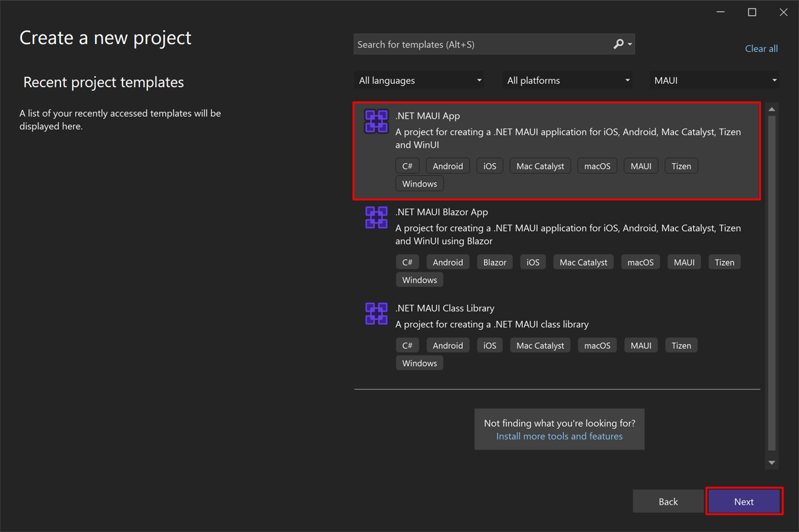Click the Back button
This screenshot has height=532, width=799.
668,501
